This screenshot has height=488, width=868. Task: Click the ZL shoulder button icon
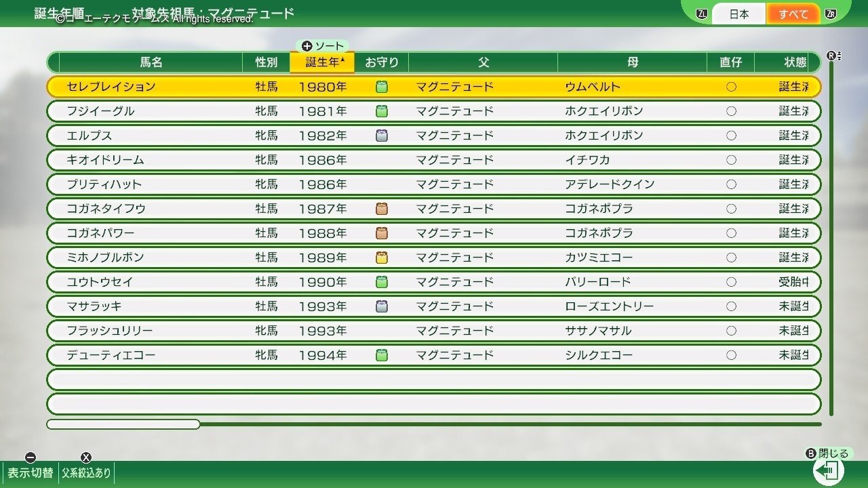(703, 13)
